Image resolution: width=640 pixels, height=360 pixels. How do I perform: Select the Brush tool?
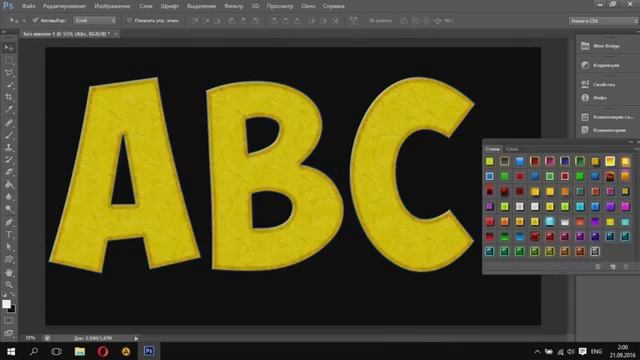pyautogui.click(x=9, y=135)
